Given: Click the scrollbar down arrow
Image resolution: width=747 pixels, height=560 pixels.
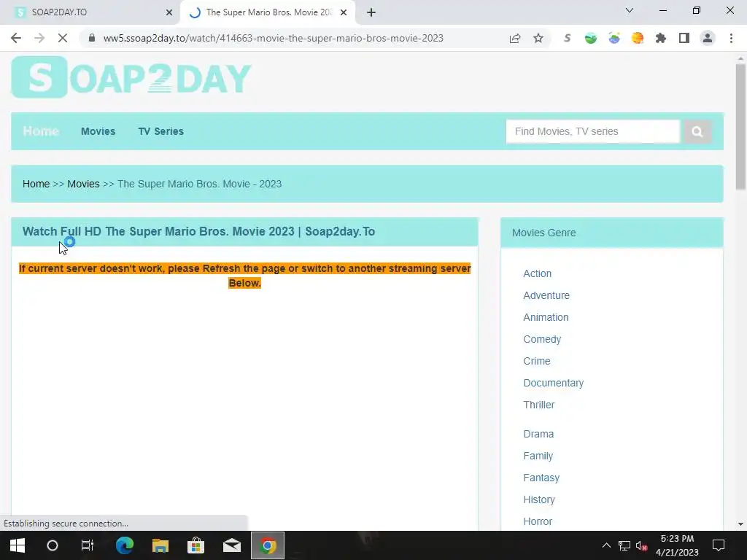Looking at the screenshot, I should 740,524.
